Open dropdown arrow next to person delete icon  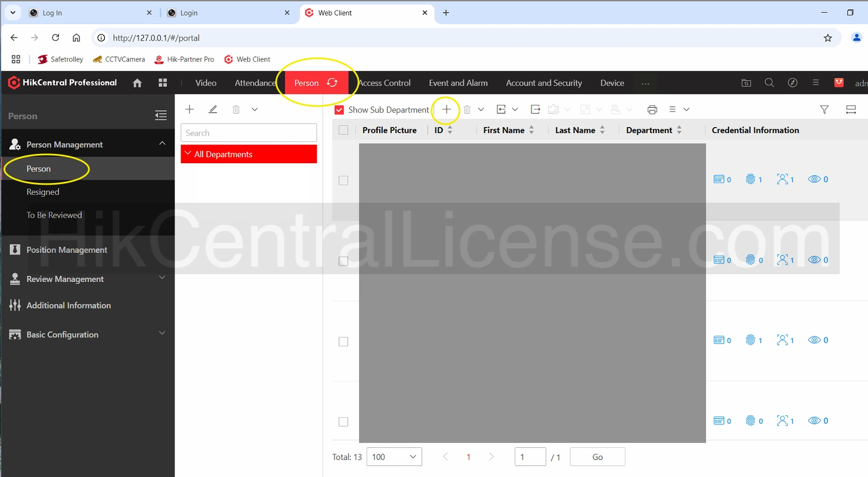(x=481, y=109)
